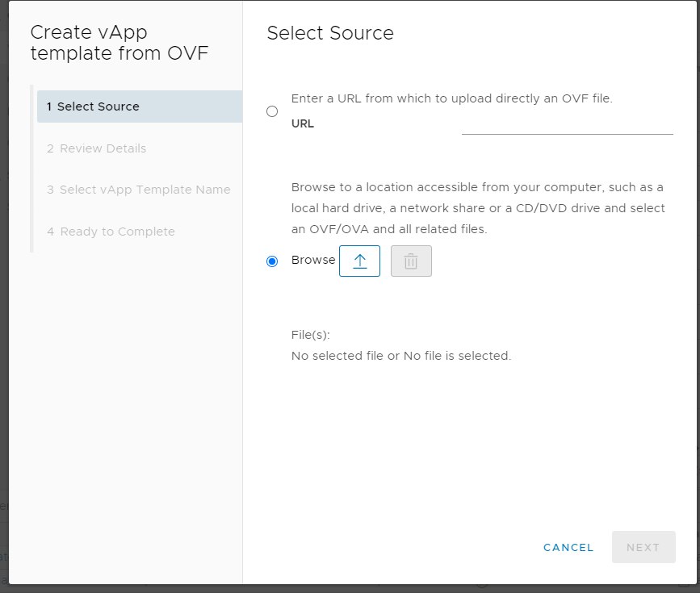The height and width of the screenshot is (593, 700).
Task: Go to step 2 Review Details
Action: point(96,148)
